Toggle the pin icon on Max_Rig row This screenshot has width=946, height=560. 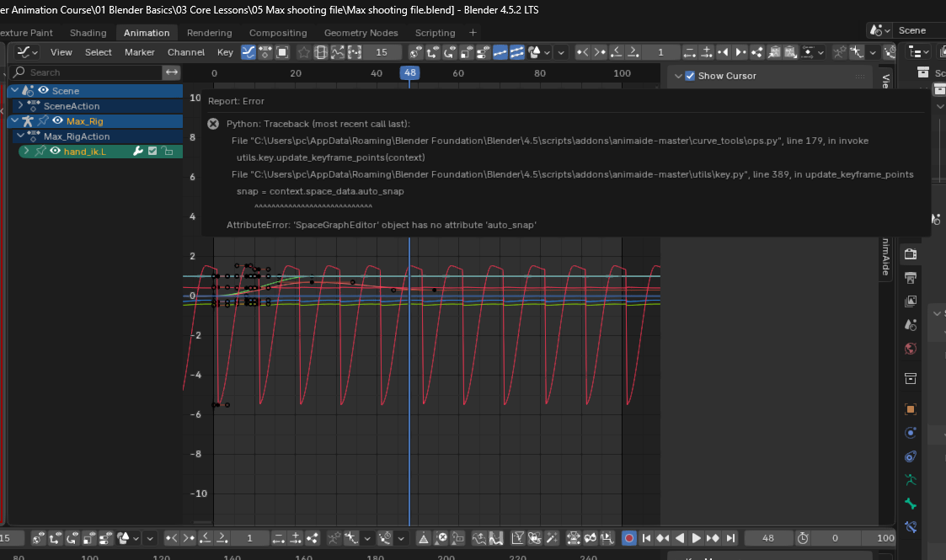[x=43, y=120]
